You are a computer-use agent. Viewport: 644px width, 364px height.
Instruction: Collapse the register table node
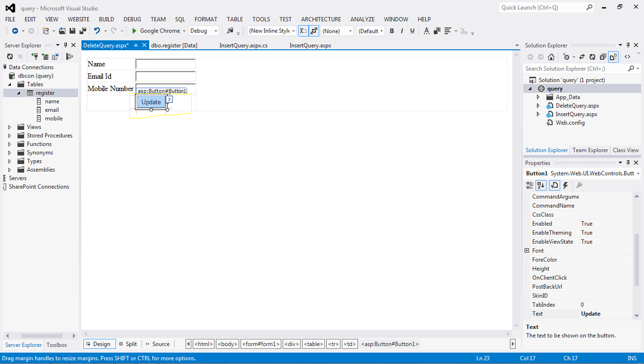point(19,93)
